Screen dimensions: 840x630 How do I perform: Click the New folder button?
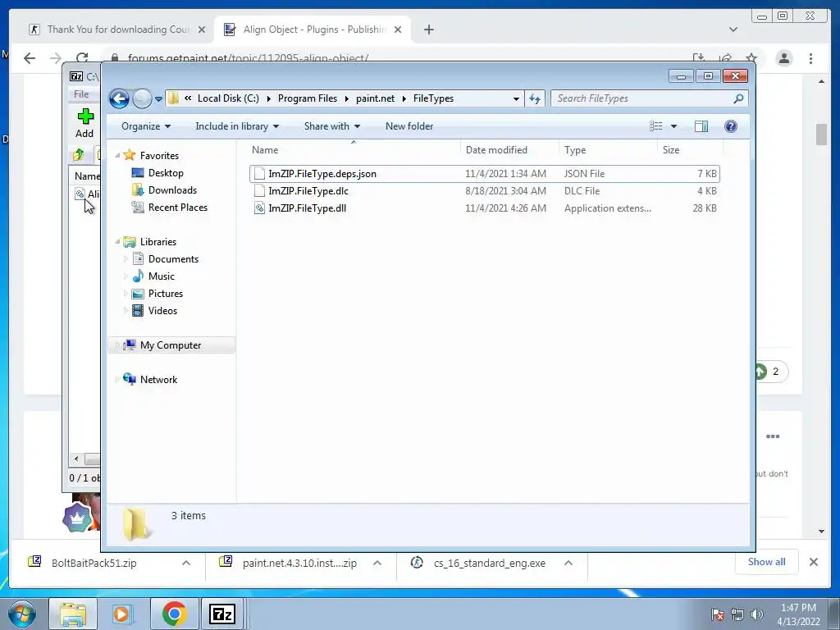coord(409,126)
